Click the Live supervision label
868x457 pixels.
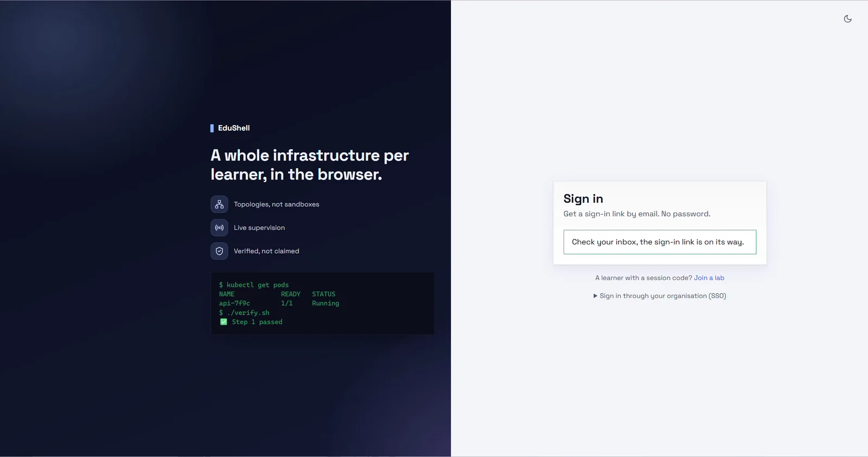(259, 228)
